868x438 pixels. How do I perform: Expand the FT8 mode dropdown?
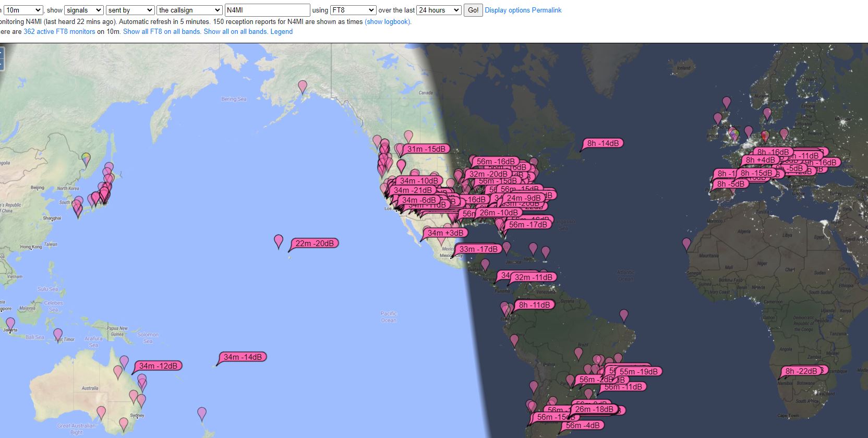coord(353,10)
